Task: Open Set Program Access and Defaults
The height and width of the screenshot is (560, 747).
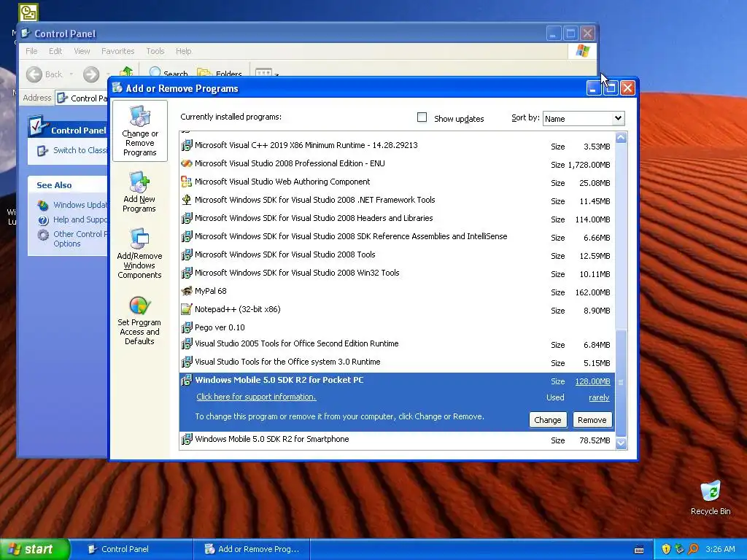Action: pos(139,320)
